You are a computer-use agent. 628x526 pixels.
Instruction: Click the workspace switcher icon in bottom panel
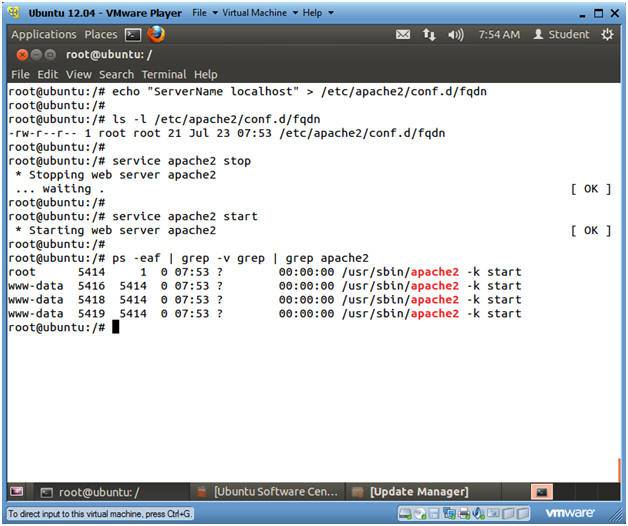pos(541,491)
